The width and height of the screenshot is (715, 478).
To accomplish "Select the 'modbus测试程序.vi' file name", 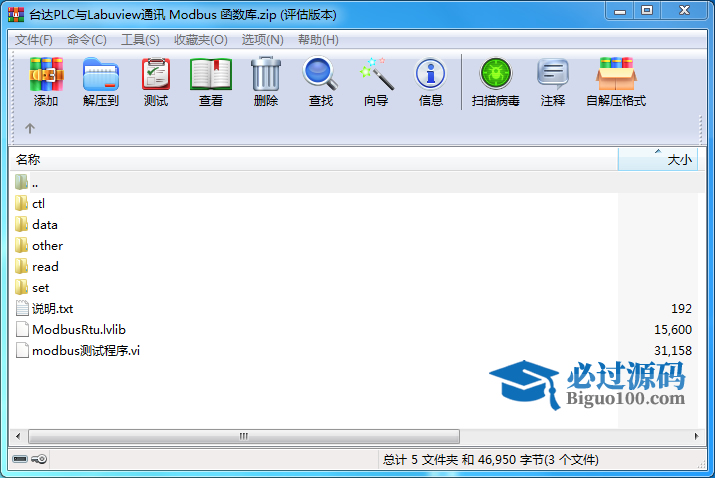I will coord(86,350).
